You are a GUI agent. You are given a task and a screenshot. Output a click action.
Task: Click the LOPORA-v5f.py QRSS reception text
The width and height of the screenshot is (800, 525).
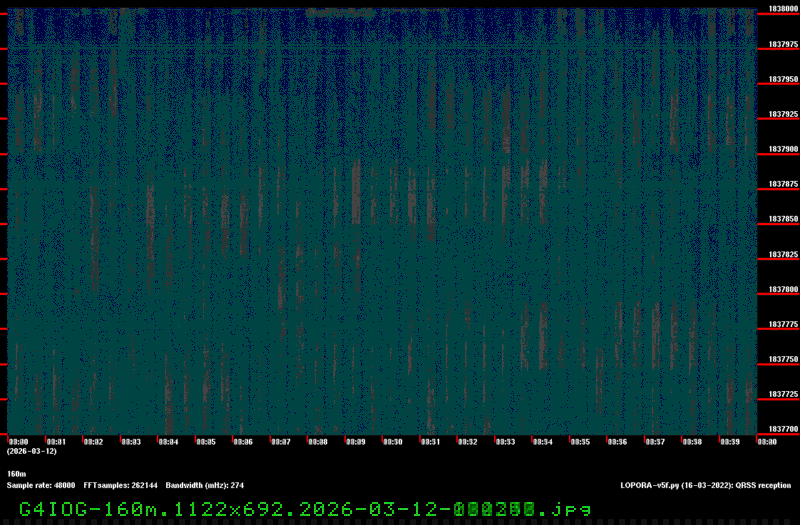[705, 485]
